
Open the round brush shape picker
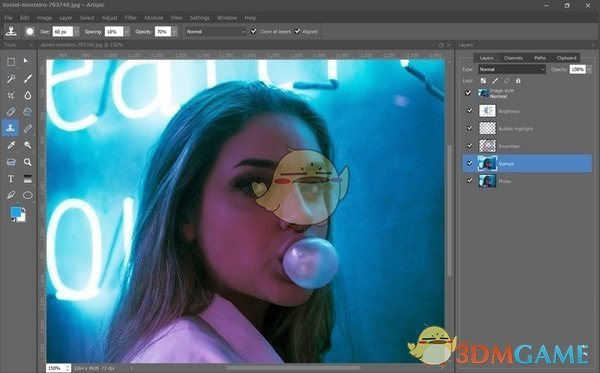click(30, 31)
